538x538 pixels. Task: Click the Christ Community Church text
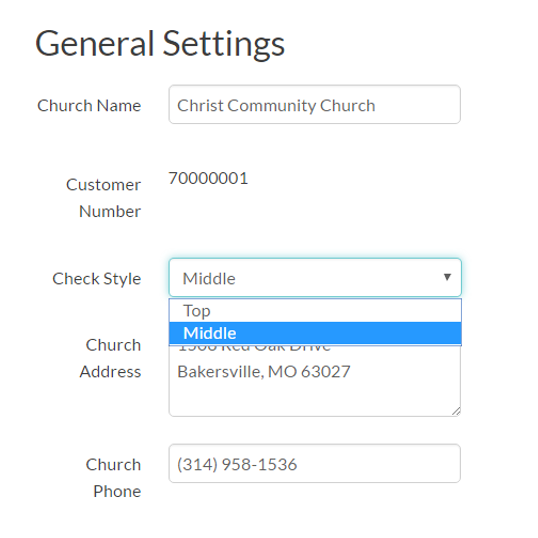coord(276,105)
